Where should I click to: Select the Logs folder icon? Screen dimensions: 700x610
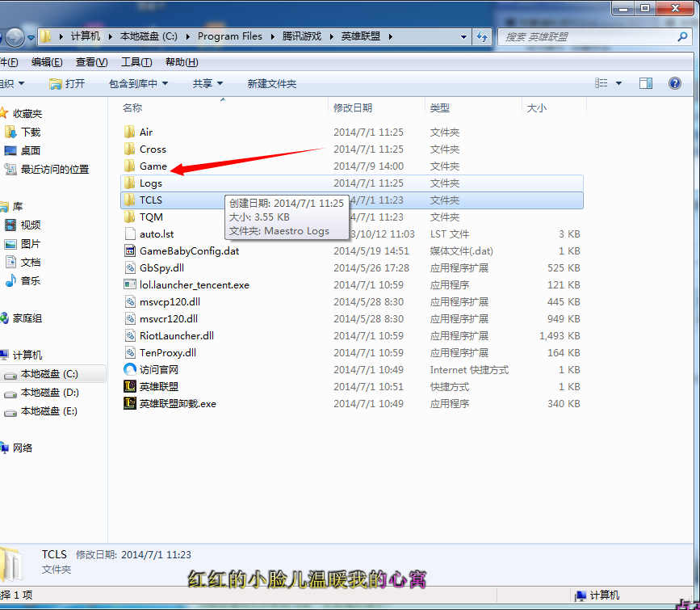129,183
